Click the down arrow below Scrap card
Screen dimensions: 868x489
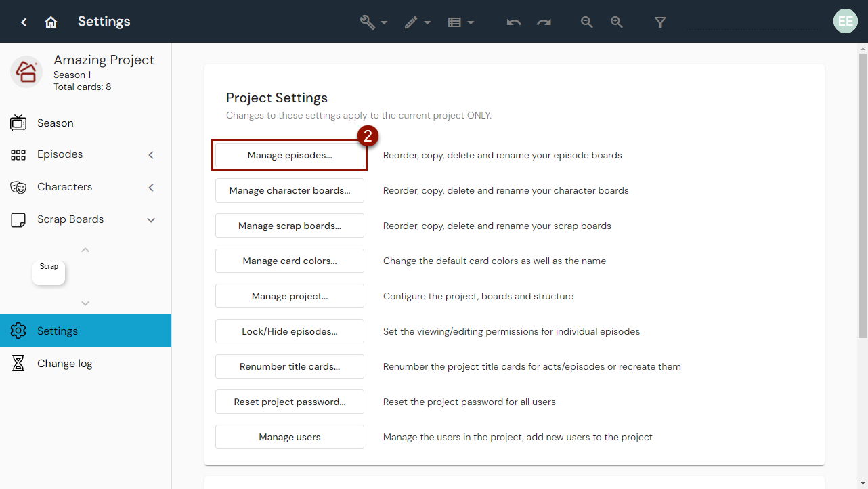(85, 303)
